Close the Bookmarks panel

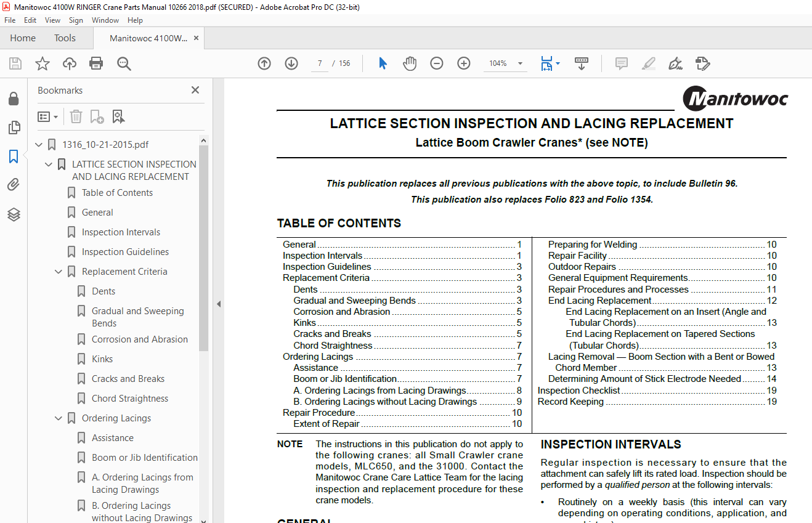(x=195, y=90)
